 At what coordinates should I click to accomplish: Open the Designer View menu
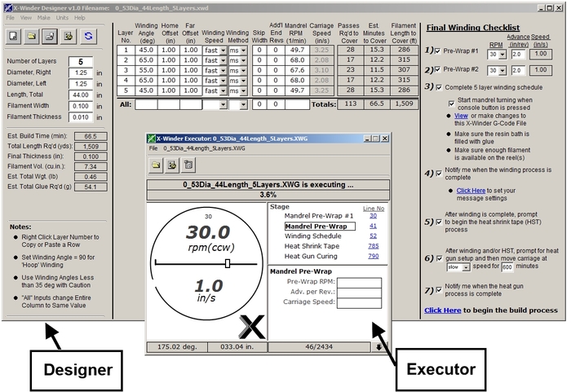coord(26,18)
